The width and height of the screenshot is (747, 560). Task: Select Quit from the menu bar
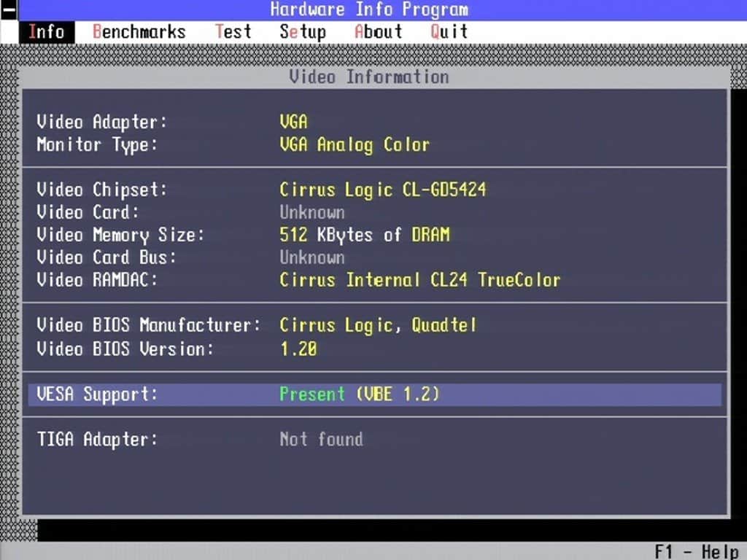(449, 32)
